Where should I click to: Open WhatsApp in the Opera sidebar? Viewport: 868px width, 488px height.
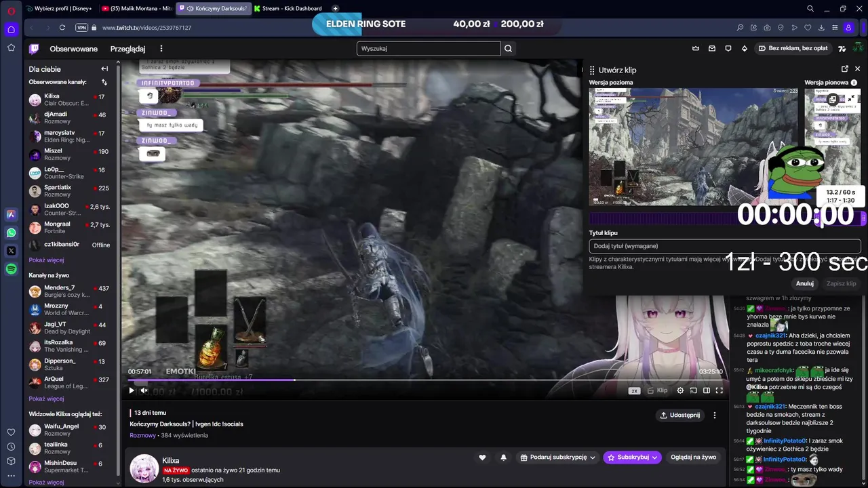[x=11, y=232]
